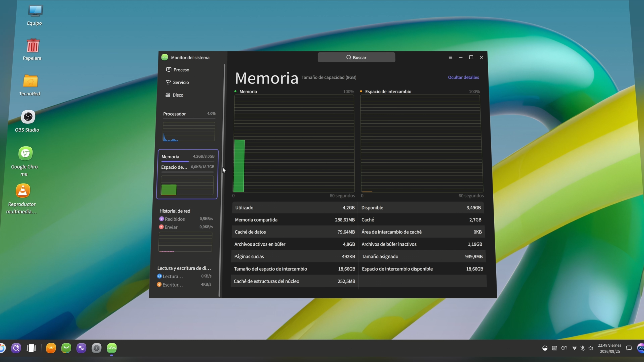Click the Disponible 3,49GB value
This screenshot has height=362, width=644.
click(x=473, y=208)
